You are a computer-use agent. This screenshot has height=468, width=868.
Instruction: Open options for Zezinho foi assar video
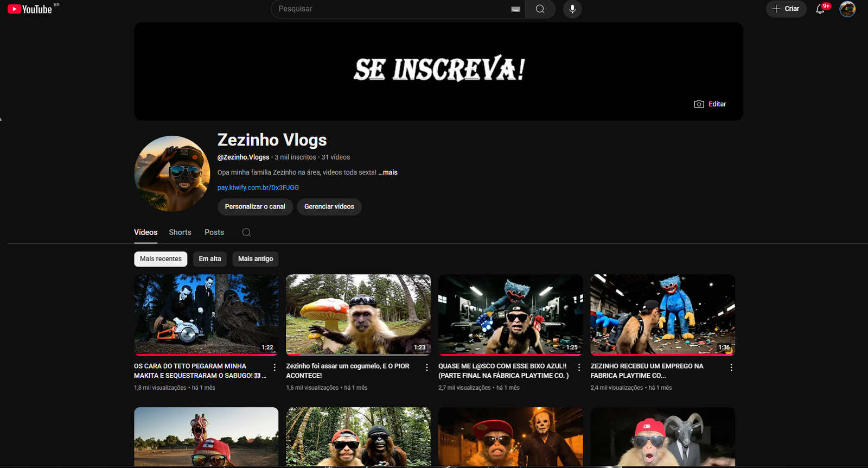427,368
